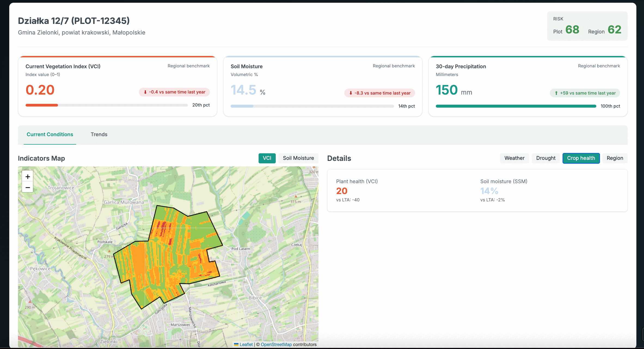
Task: Open the OpenStreetMap contributors link
Action: [276, 344]
